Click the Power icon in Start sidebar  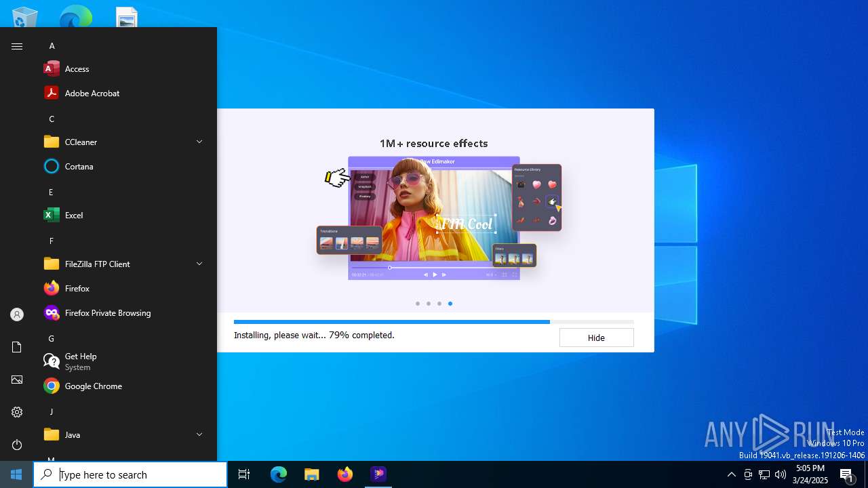click(17, 445)
